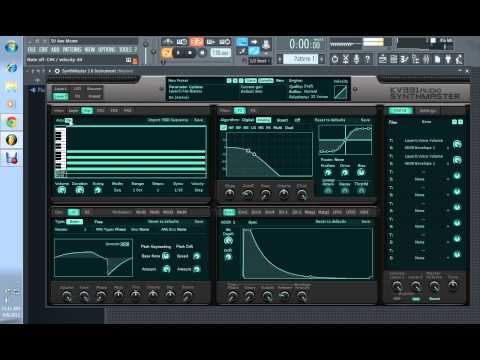The height and width of the screenshot is (360, 480).
Task: Click the page icon in FL toolbar
Action: click(437, 59)
